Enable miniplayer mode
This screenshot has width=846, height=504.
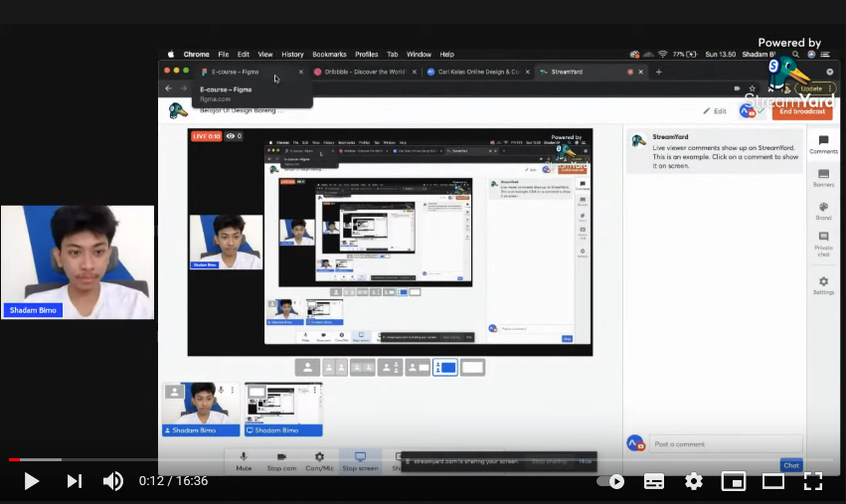[734, 481]
